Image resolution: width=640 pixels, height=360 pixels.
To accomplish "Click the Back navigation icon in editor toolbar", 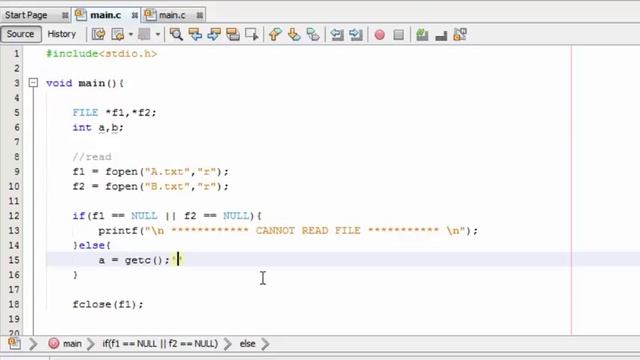I will click(x=118, y=34).
